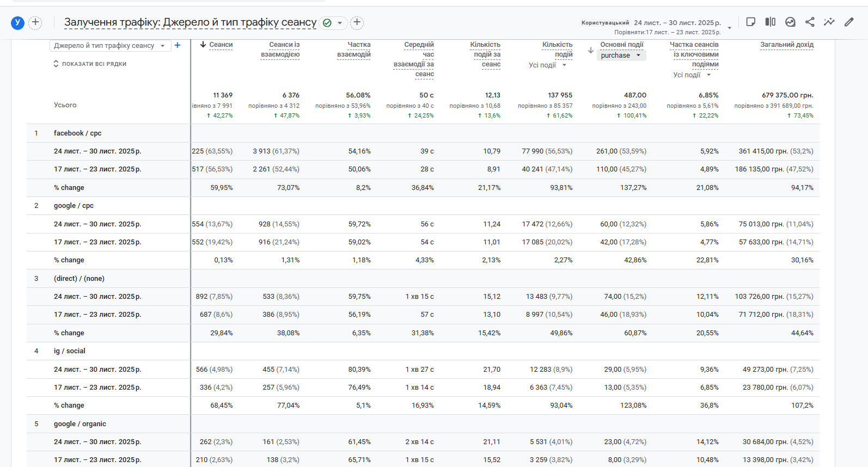868x467 pixels.
Task: Click the save report note icon
Action: pyautogui.click(x=750, y=22)
